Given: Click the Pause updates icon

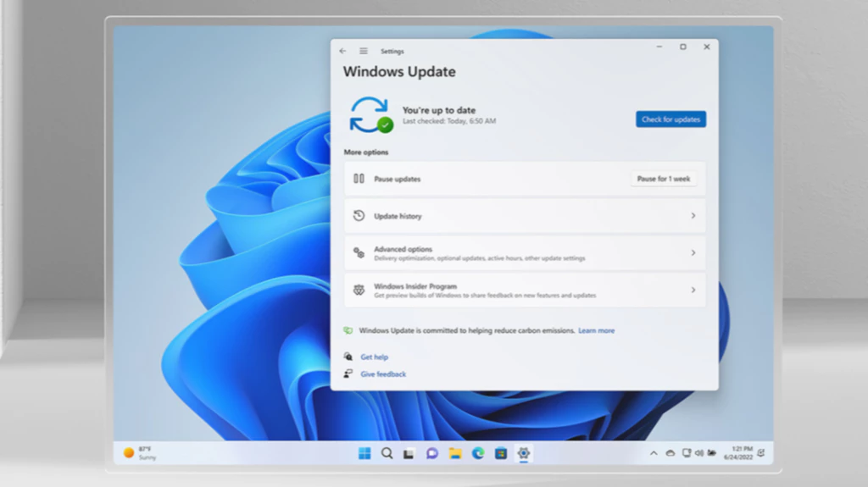Looking at the screenshot, I should tap(359, 178).
